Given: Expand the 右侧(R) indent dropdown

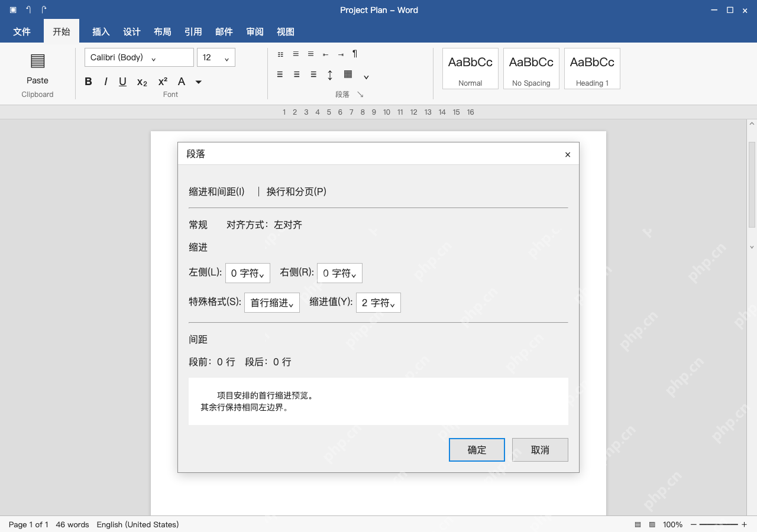Looking at the screenshot, I should pyautogui.click(x=339, y=273).
